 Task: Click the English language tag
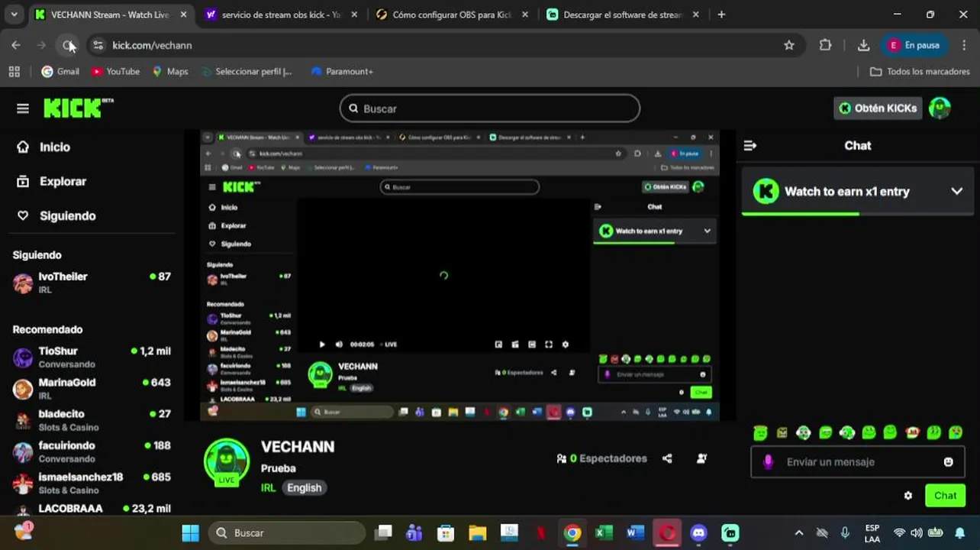304,487
